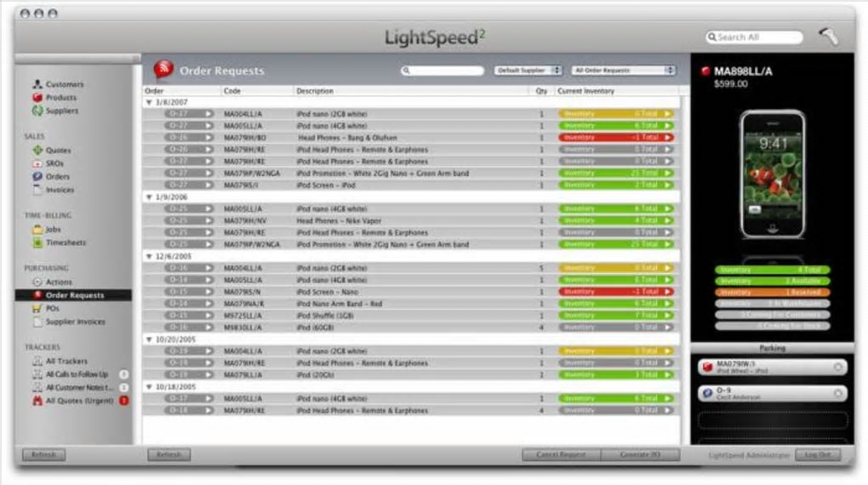The width and height of the screenshot is (868, 485).
Task: Select the MA079NA/R code cell
Action: (243, 304)
